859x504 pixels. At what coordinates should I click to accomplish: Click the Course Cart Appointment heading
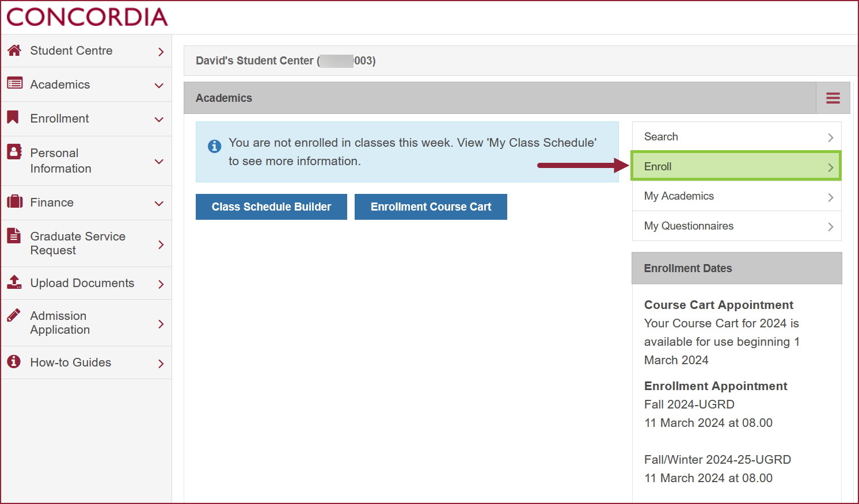click(x=719, y=305)
